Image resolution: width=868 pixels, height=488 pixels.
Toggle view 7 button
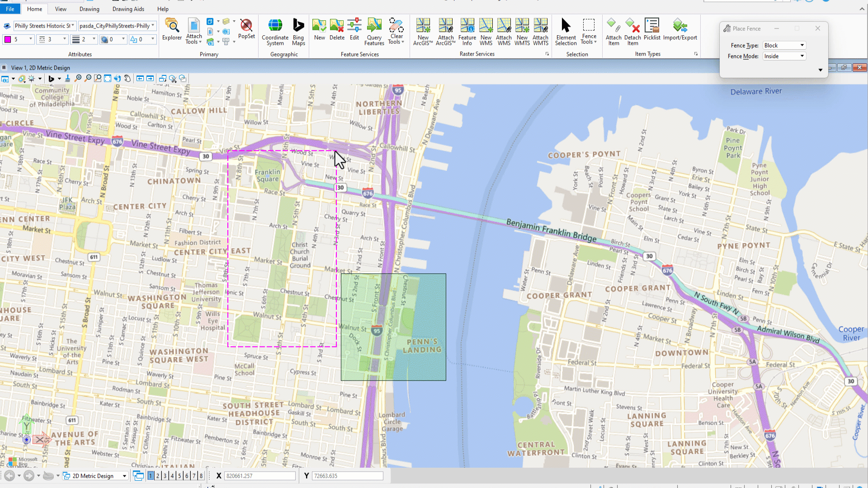coord(194,476)
